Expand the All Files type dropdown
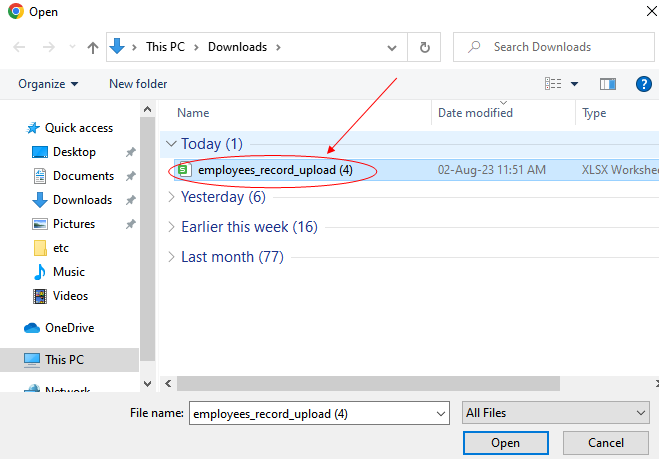The height and width of the screenshot is (459, 659). click(556, 413)
